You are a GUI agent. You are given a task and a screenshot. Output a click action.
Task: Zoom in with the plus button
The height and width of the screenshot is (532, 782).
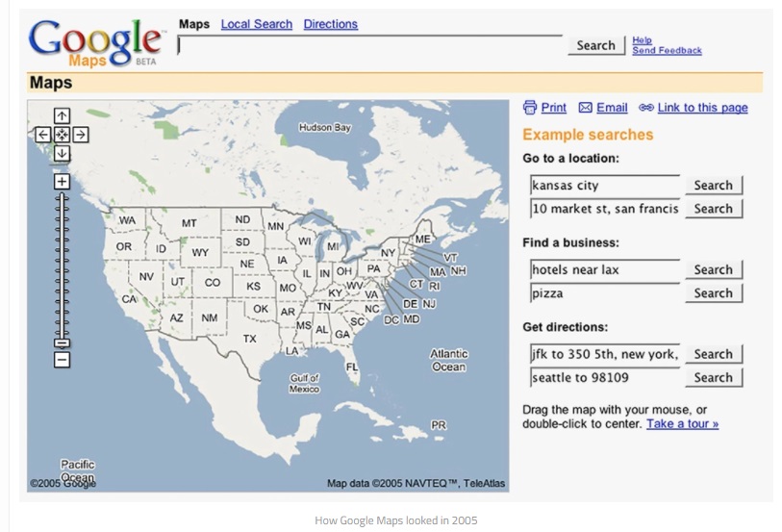(x=62, y=181)
